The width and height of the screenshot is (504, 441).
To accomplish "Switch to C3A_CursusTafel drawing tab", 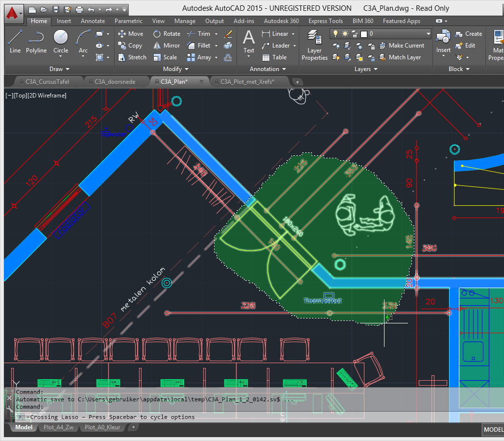I will coord(47,82).
